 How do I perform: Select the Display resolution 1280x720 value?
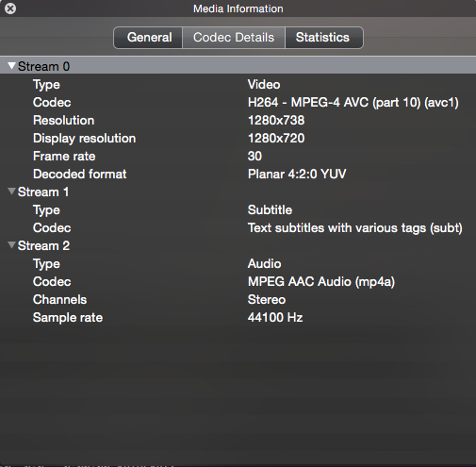coord(276,138)
